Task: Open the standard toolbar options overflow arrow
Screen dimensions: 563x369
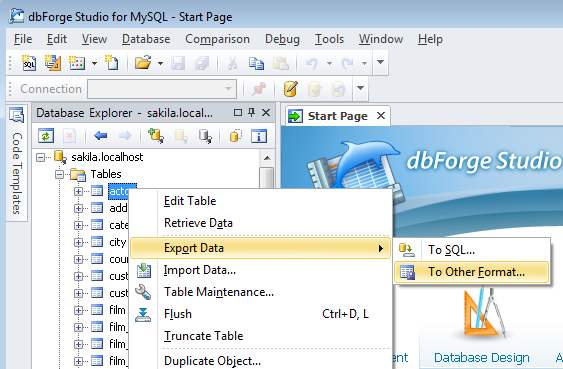Action: click(x=380, y=62)
